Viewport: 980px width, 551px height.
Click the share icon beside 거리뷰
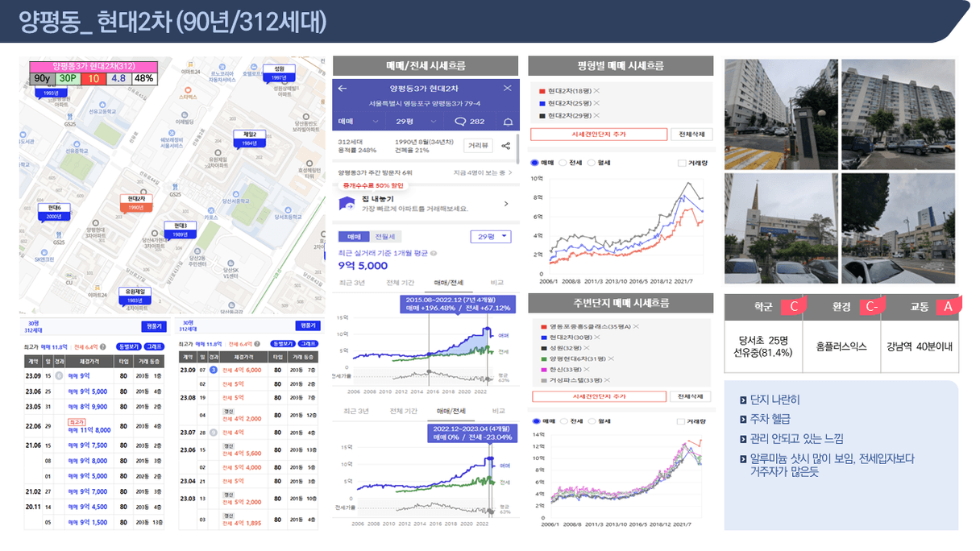point(506,146)
